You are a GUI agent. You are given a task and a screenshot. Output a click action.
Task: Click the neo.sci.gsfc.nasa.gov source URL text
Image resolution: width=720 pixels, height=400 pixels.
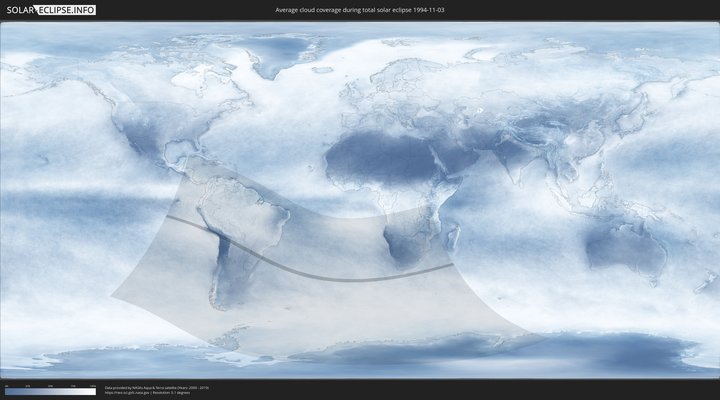pos(127,393)
